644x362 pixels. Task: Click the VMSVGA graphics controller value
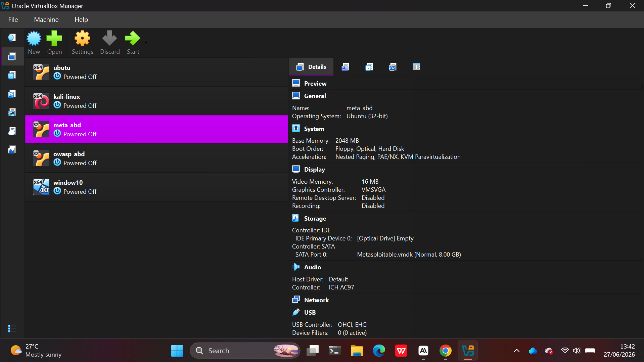[x=373, y=190]
